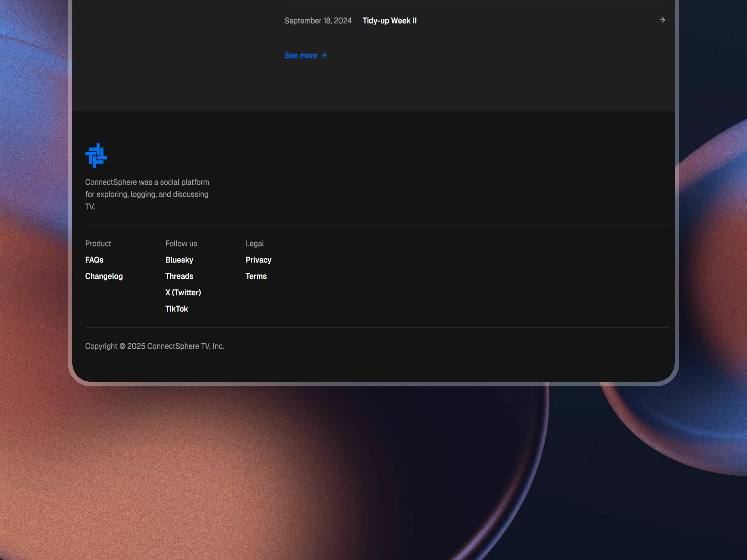Click the ConnectSphere description paragraph
The width and height of the screenshot is (747, 560).
[x=147, y=194]
